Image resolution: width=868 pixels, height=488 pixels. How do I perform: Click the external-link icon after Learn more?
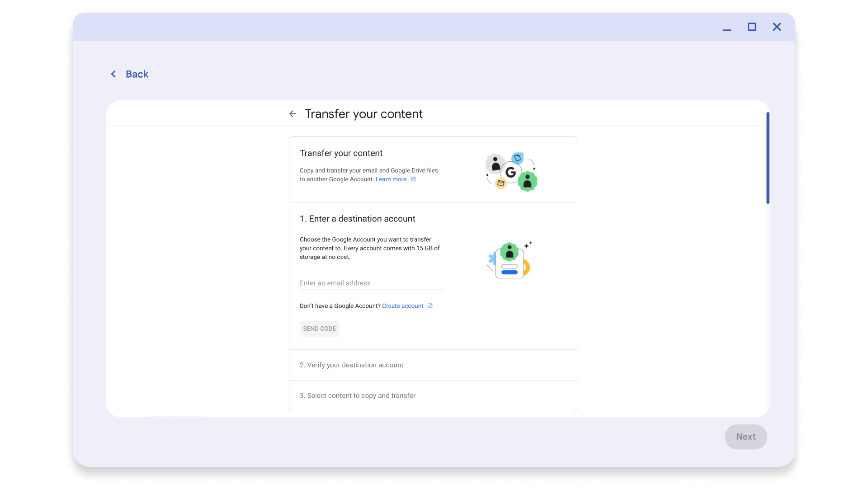413,179
